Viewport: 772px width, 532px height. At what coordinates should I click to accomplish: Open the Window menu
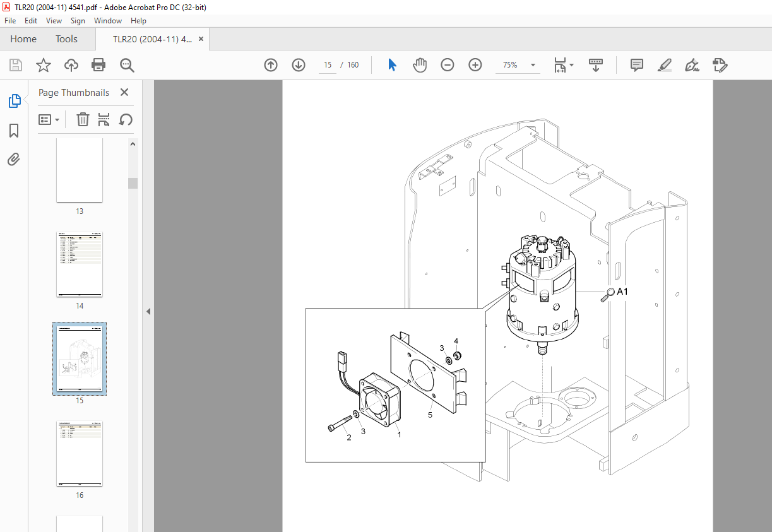pyautogui.click(x=108, y=21)
